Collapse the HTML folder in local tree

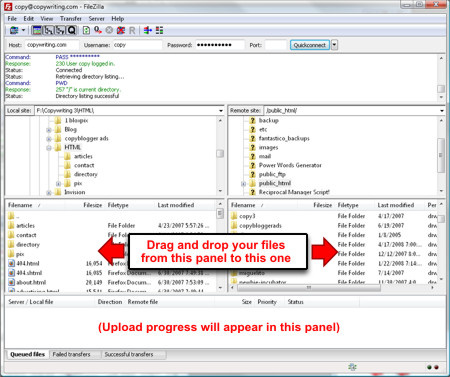[x=49, y=148]
